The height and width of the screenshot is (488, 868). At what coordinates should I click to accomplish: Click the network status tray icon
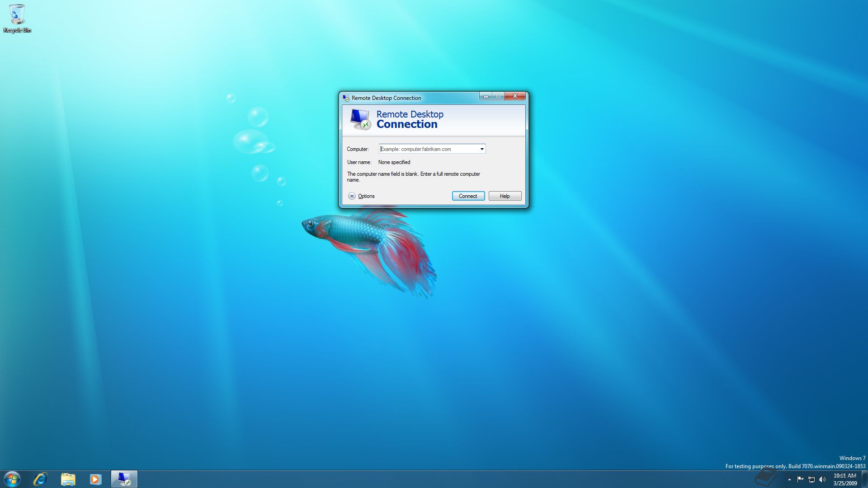pos(811,480)
